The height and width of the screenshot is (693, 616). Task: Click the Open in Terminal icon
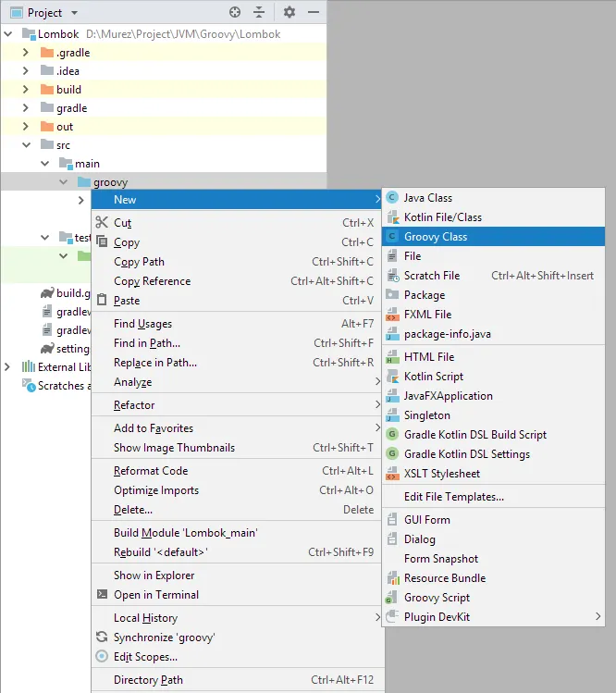(102, 594)
